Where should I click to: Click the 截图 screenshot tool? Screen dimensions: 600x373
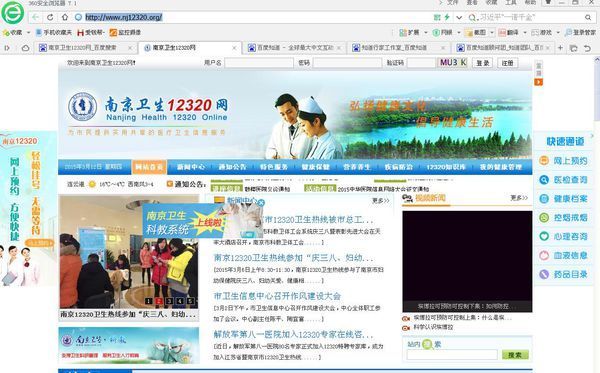tap(475, 33)
